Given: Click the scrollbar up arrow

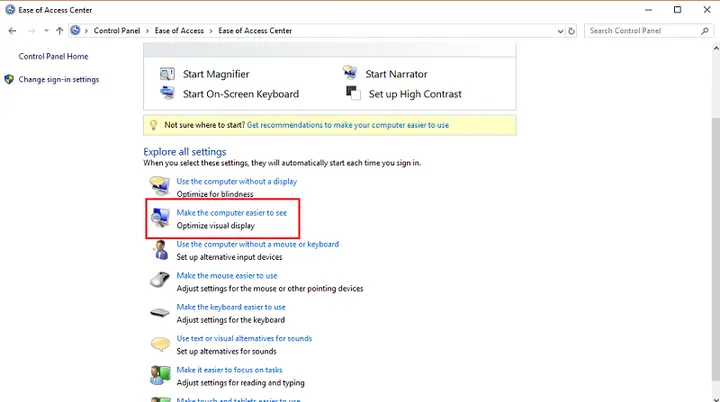Looking at the screenshot, I should [x=716, y=48].
